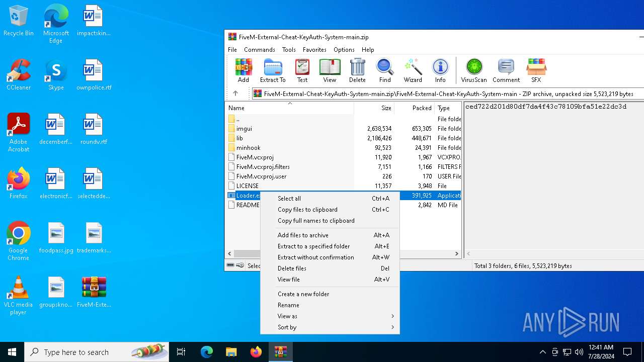Open Microsoft Edge desktop shortcut

pyautogui.click(x=56, y=24)
